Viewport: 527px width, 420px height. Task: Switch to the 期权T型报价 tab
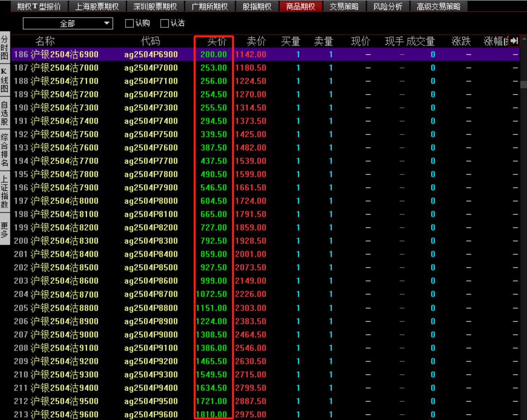point(39,6)
